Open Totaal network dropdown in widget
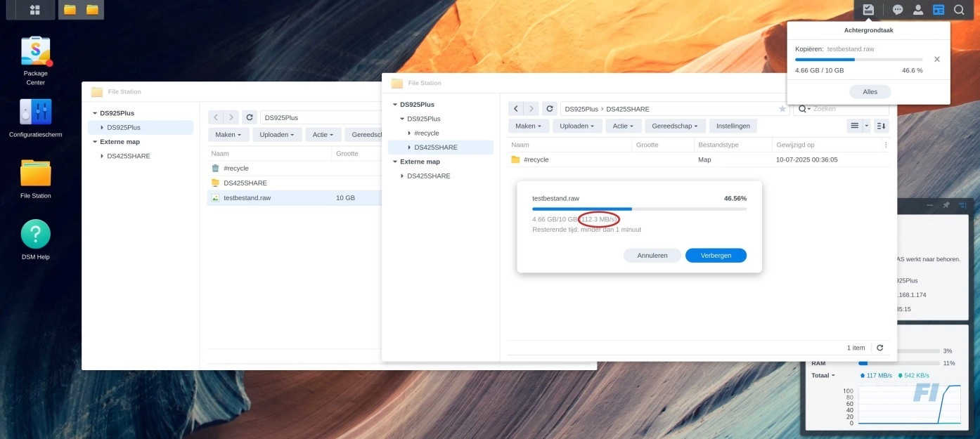The height and width of the screenshot is (439, 980). (823, 375)
